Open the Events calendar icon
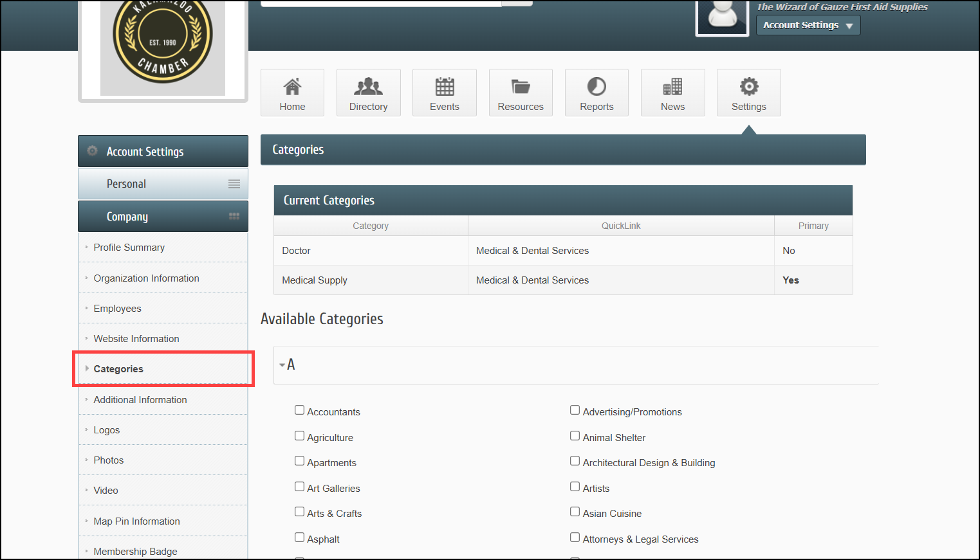Screen dimensions: 980x560 pos(445,87)
